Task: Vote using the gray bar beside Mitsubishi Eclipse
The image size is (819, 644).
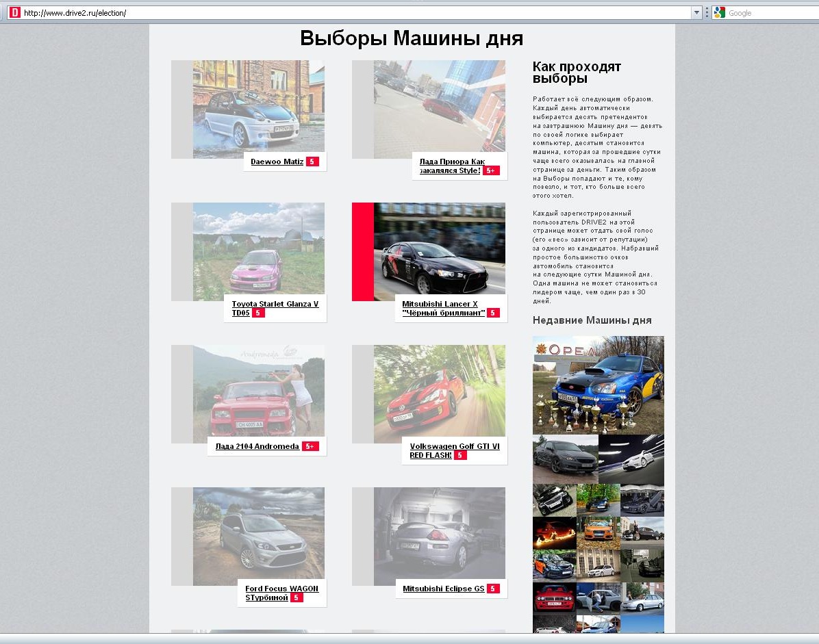Action: coord(363,537)
